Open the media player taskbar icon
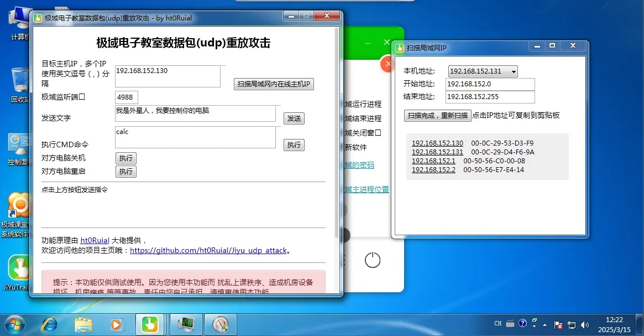 pos(116,324)
